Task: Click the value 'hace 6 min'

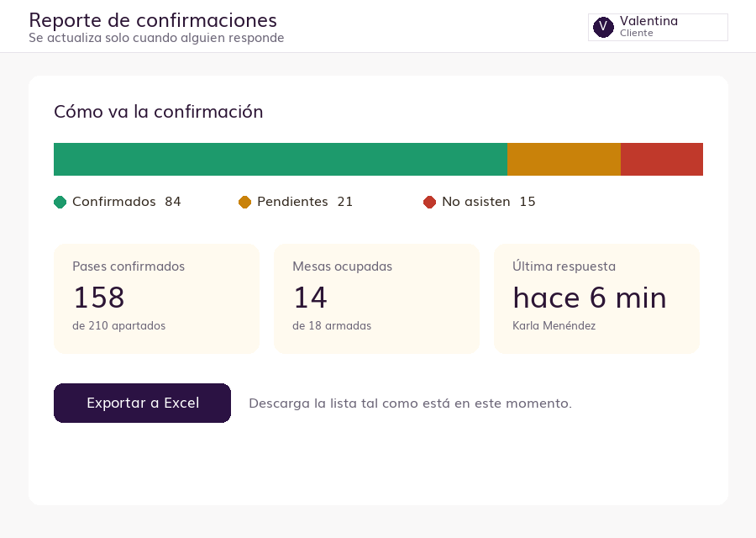Action: click(x=590, y=298)
